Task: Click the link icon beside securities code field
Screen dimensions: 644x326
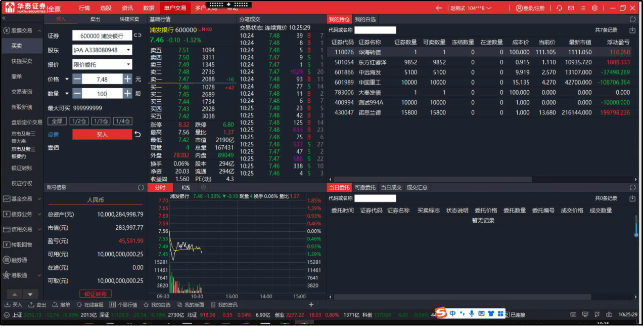Action: coord(137,35)
